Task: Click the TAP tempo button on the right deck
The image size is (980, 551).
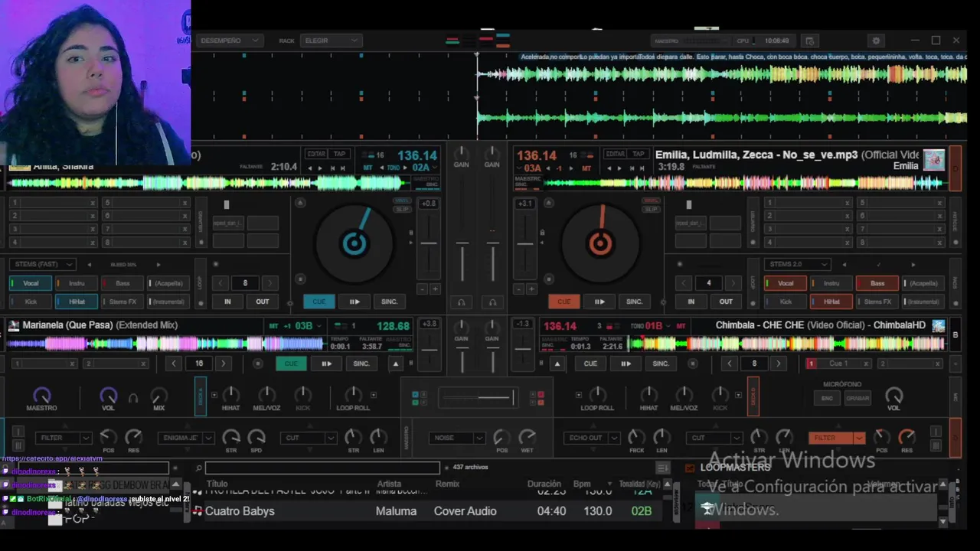Action: [x=638, y=154]
